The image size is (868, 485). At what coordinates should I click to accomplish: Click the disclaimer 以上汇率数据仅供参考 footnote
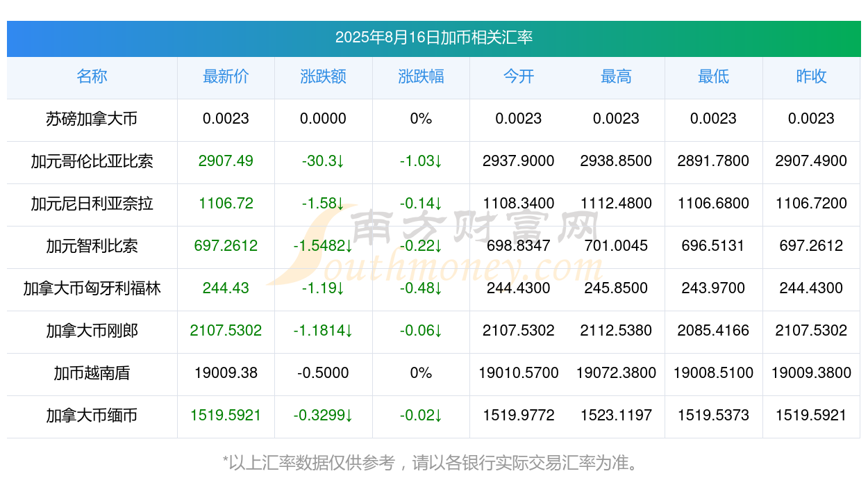pos(430,463)
